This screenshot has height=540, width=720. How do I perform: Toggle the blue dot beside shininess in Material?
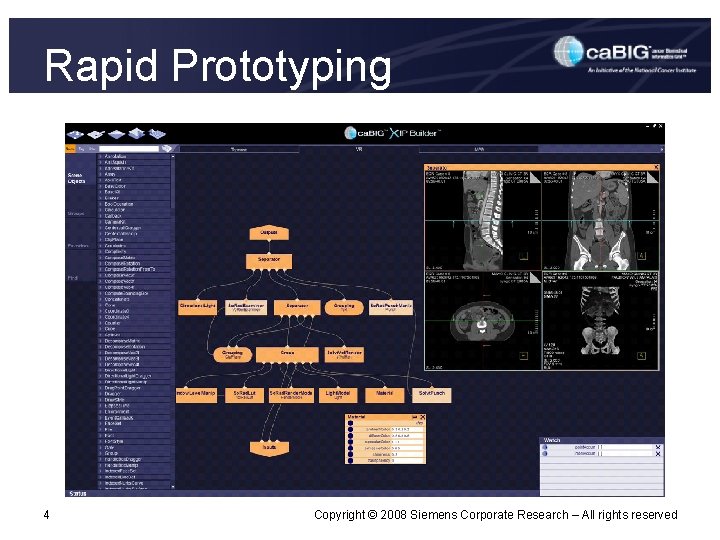click(x=350, y=454)
